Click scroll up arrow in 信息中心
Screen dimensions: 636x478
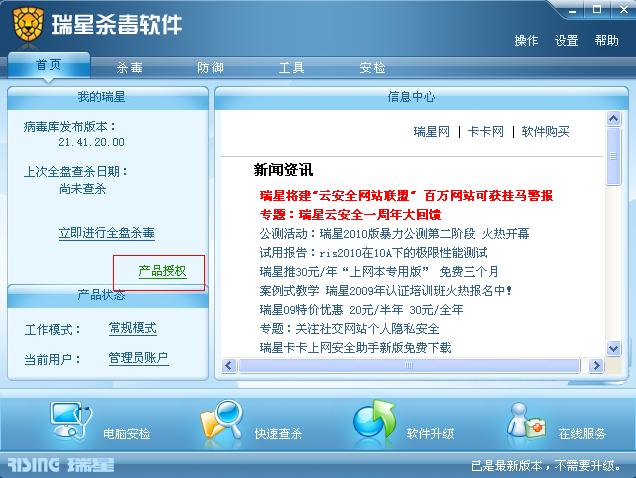(x=613, y=118)
